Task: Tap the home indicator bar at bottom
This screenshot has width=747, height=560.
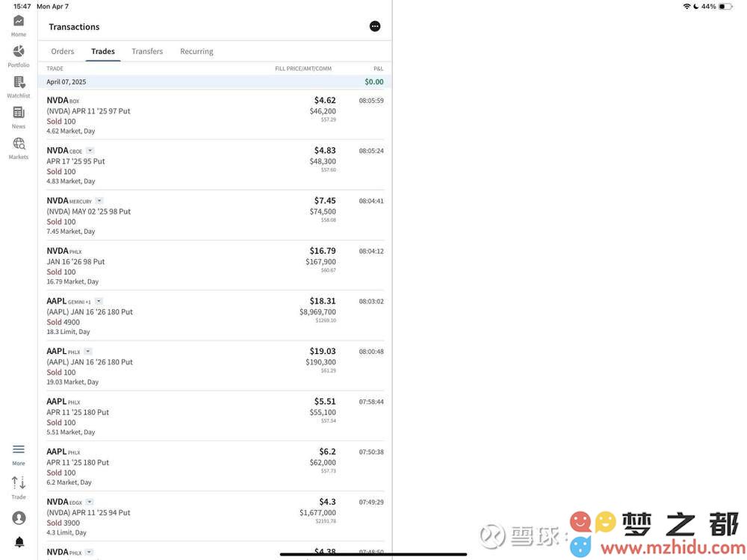Action: [373, 554]
